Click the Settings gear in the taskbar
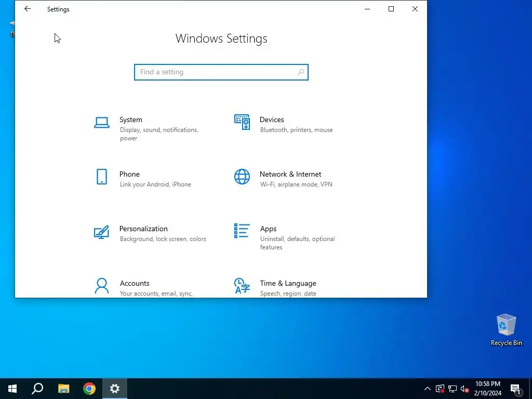The width and height of the screenshot is (532, 399). coord(115,389)
